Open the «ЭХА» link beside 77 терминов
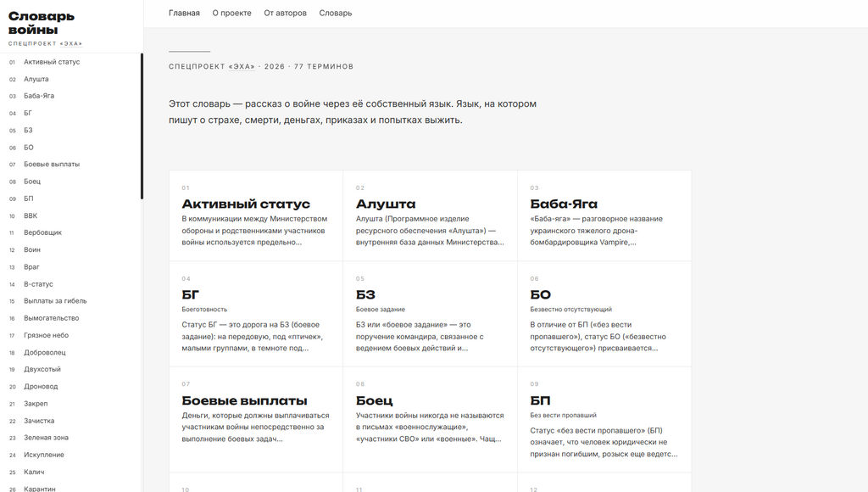The width and height of the screenshot is (868, 492). click(x=242, y=66)
